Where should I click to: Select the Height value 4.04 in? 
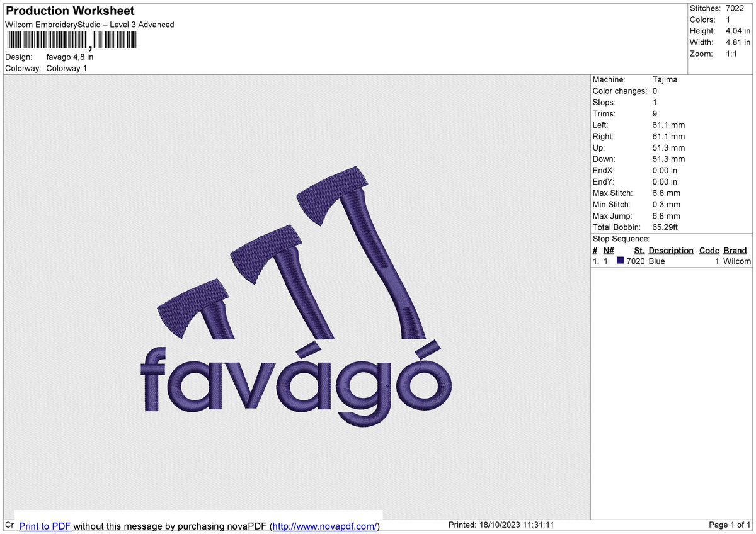[x=738, y=31]
